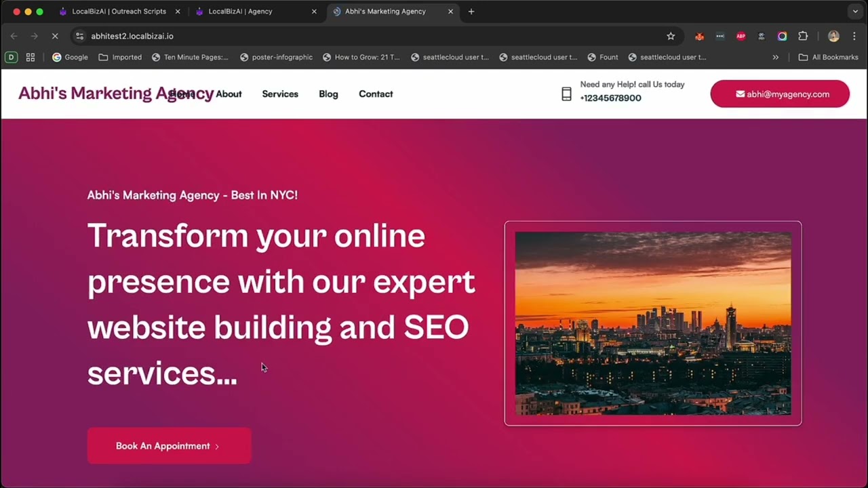
Task: Close the Outreach Scripts tab
Action: click(178, 12)
